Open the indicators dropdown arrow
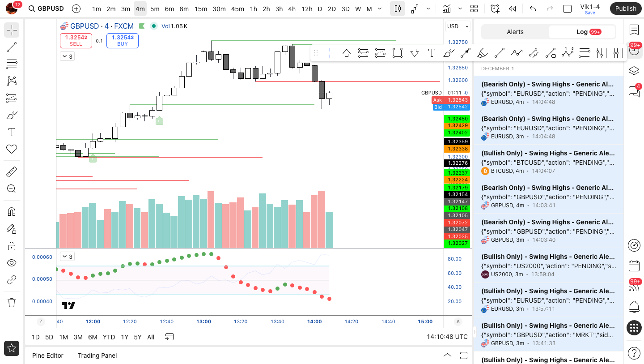The height and width of the screenshot is (364, 644). 460,9
